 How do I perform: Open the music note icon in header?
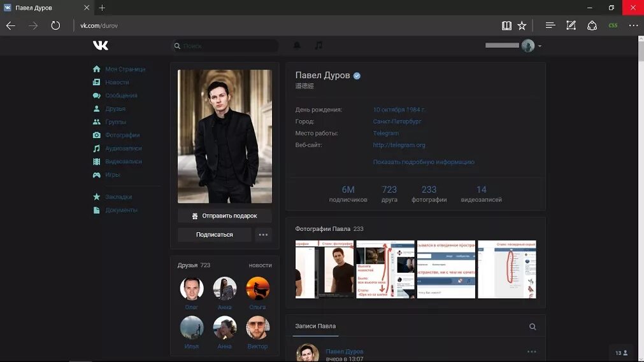[x=318, y=45]
